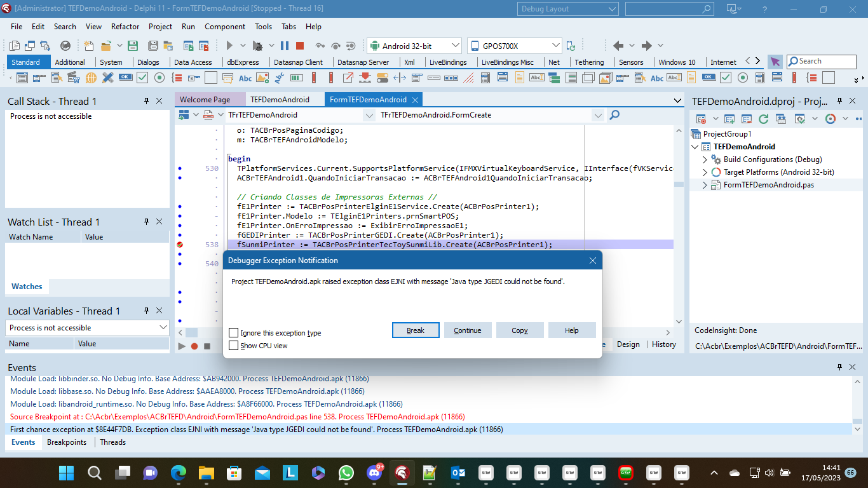Image resolution: width=868 pixels, height=488 pixels.
Task: Close the Debugger Exception Notification dialog
Action: coord(592,261)
